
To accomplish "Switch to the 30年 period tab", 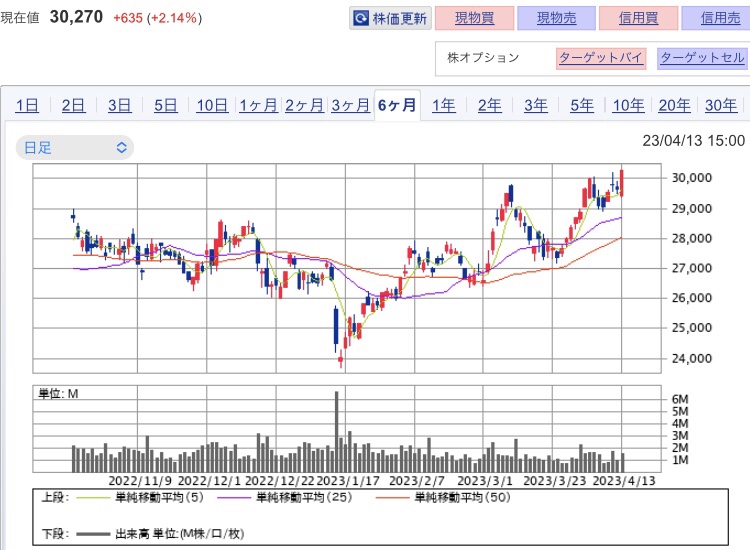I will [721, 105].
